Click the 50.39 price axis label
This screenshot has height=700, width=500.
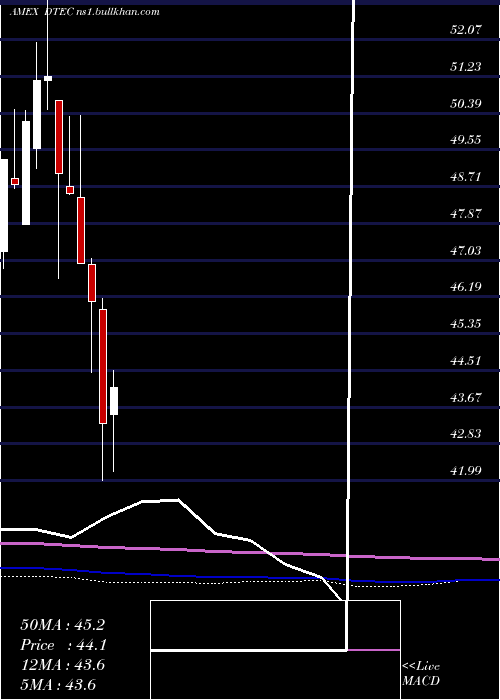point(465,104)
